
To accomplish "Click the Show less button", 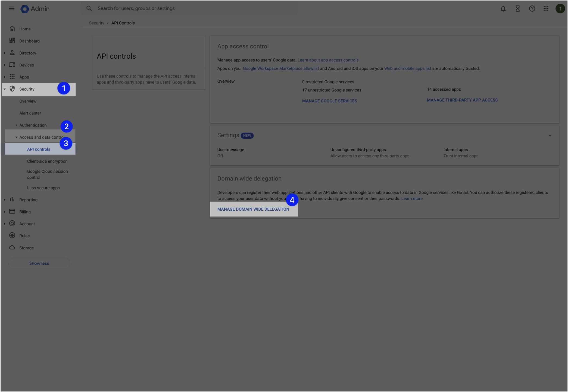I will tap(39, 263).
